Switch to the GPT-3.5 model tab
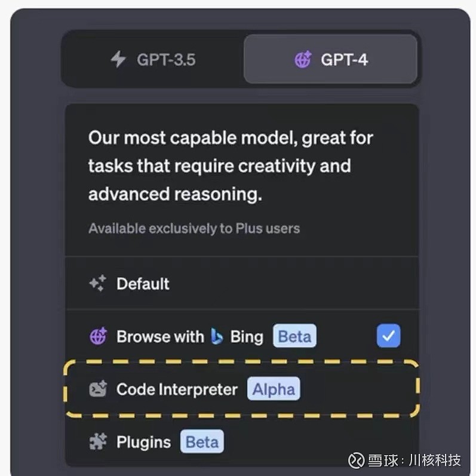Image resolution: width=476 pixels, height=476 pixels. pos(153,59)
